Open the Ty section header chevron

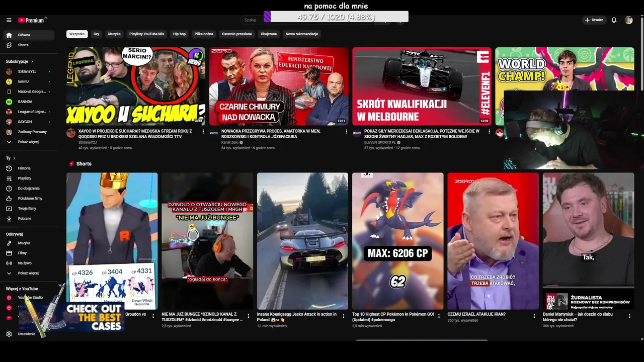(14, 158)
